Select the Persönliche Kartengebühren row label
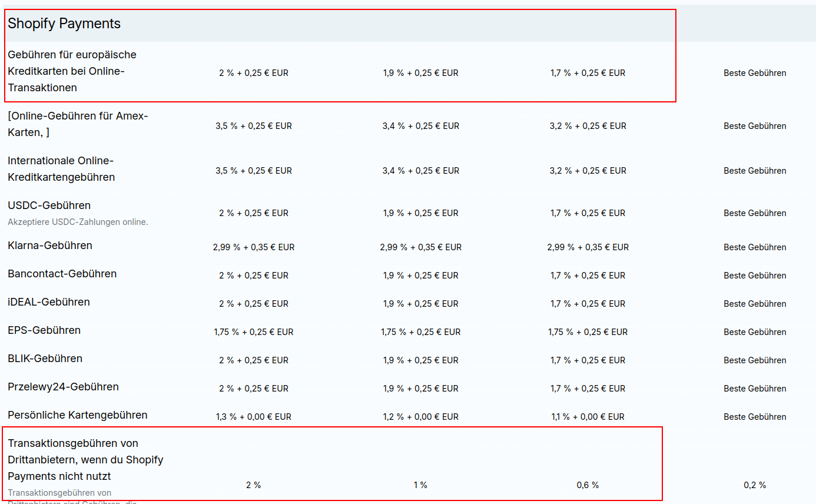Image resolution: width=816 pixels, height=504 pixels. pyautogui.click(x=78, y=415)
